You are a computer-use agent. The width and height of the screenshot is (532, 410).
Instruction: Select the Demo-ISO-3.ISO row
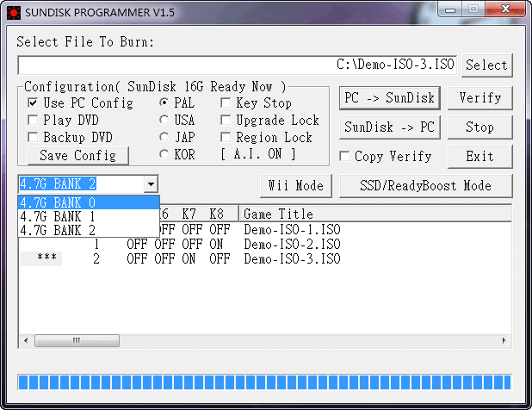point(265,259)
